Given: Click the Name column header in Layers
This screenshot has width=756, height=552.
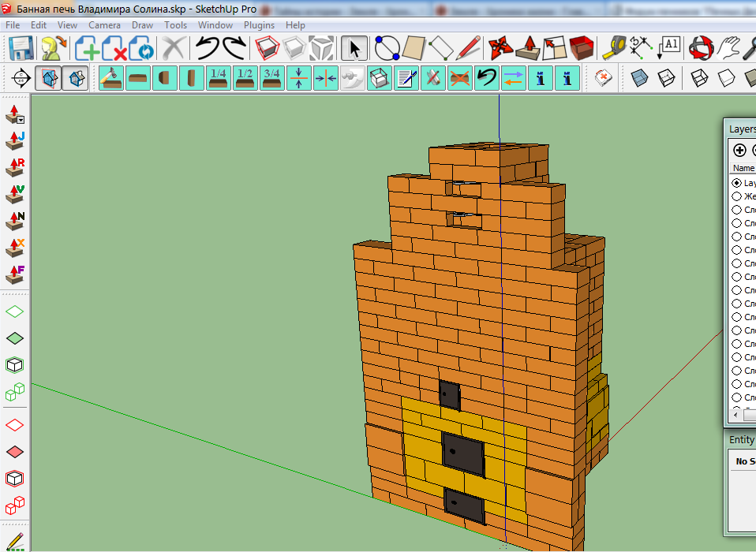Looking at the screenshot, I should pyautogui.click(x=743, y=168).
